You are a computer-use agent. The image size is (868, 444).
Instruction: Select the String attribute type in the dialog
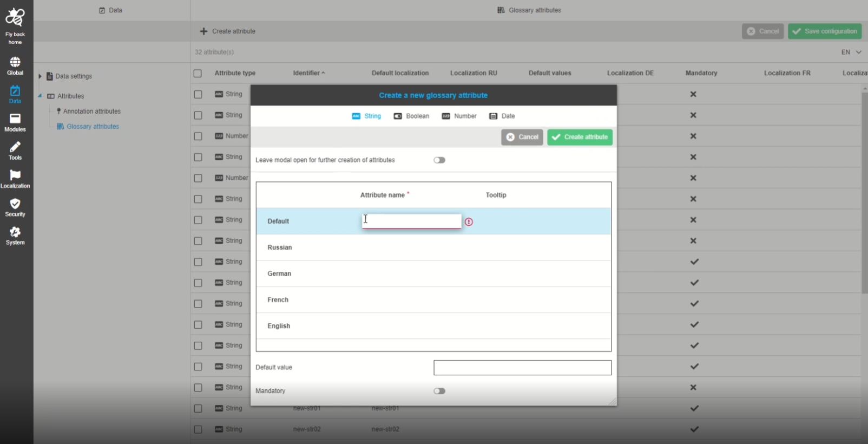(366, 116)
